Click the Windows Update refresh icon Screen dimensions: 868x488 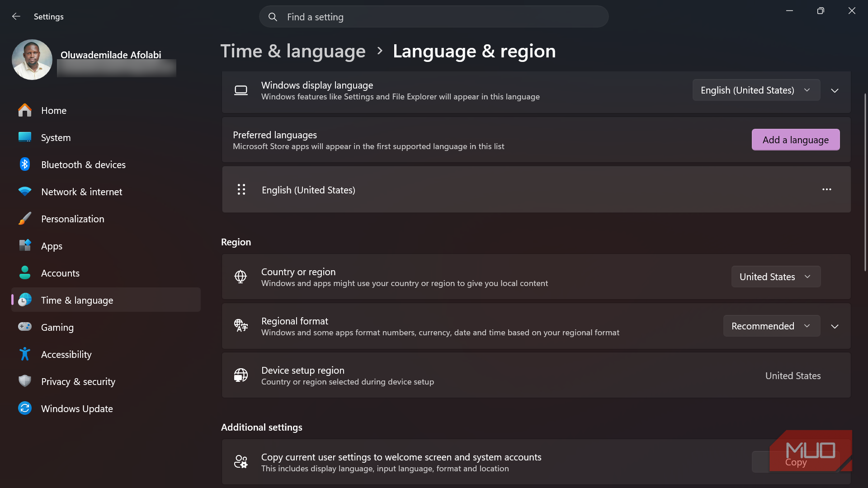tap(25, 408)
